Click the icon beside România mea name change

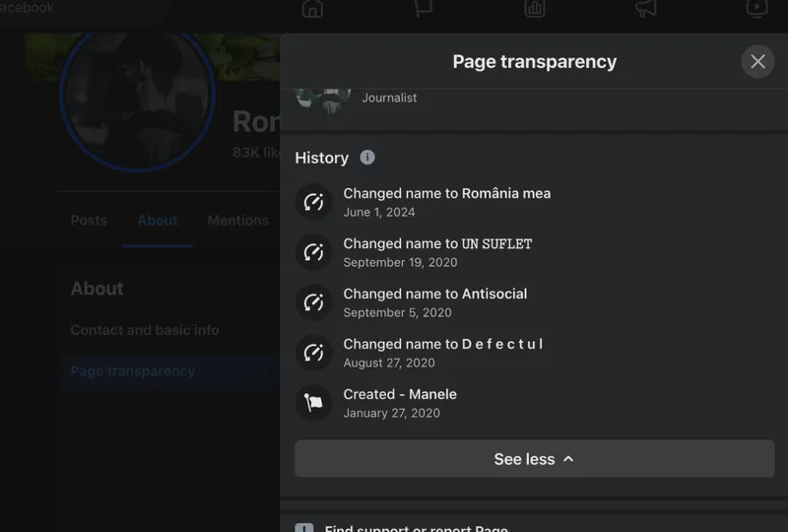tap(313, 202)
